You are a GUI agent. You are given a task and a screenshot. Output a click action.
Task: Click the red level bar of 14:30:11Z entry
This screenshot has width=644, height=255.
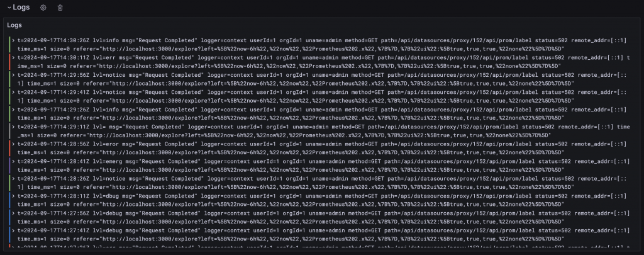point(9,62)
